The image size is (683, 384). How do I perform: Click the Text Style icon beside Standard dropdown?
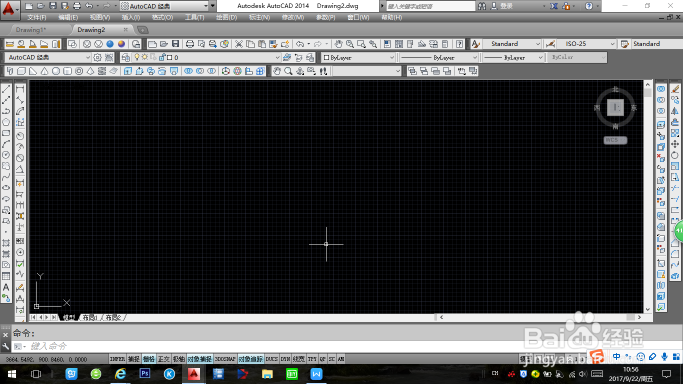[x=475, y=44]
